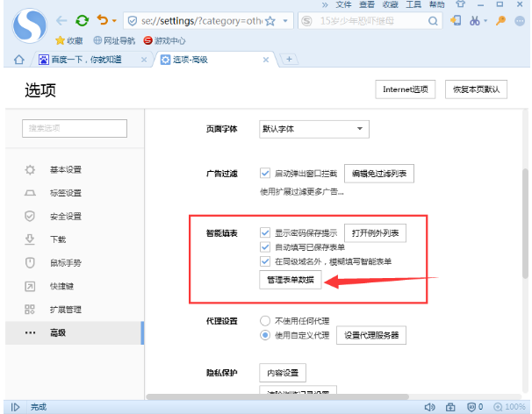532x414 pixels.
Task: Click the vertical scrollbar thumb
Action: pyautogui.click(x=525, y=223)
